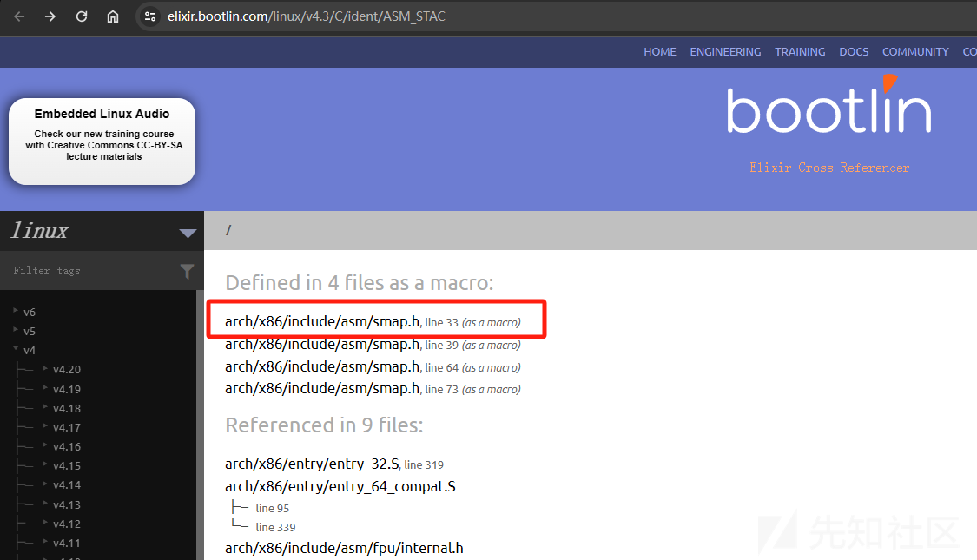Viewport: 977px width, 560px height.
Task: Open smap.h line 39 macro definition
Action: coord(373,345)
